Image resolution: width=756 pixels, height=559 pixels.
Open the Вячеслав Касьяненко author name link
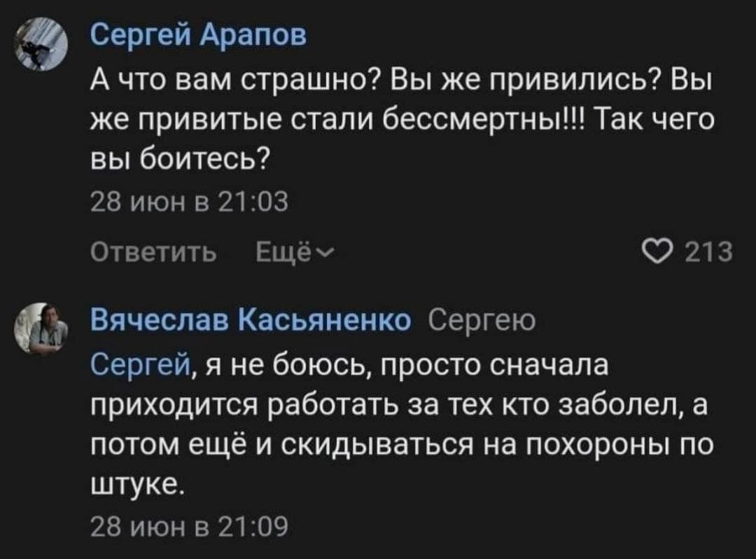(252, 321)
